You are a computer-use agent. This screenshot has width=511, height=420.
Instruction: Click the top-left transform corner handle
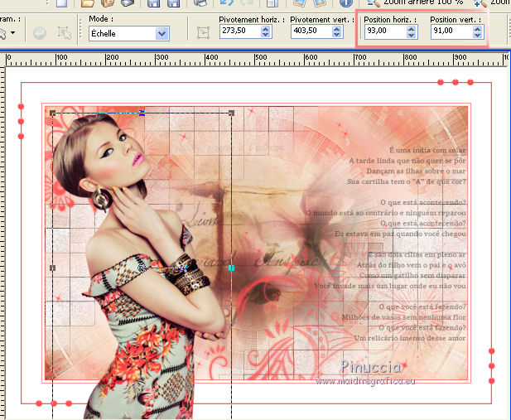[53, 113]
